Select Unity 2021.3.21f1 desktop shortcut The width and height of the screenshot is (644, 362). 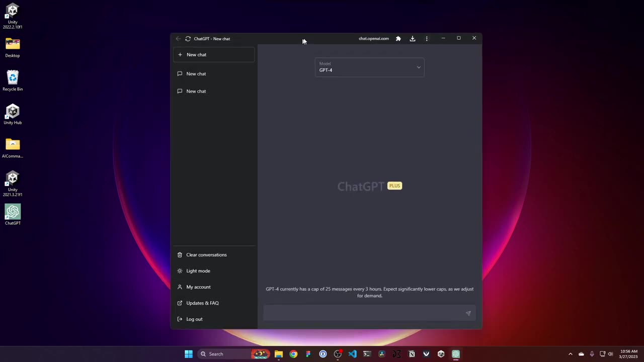13,184
